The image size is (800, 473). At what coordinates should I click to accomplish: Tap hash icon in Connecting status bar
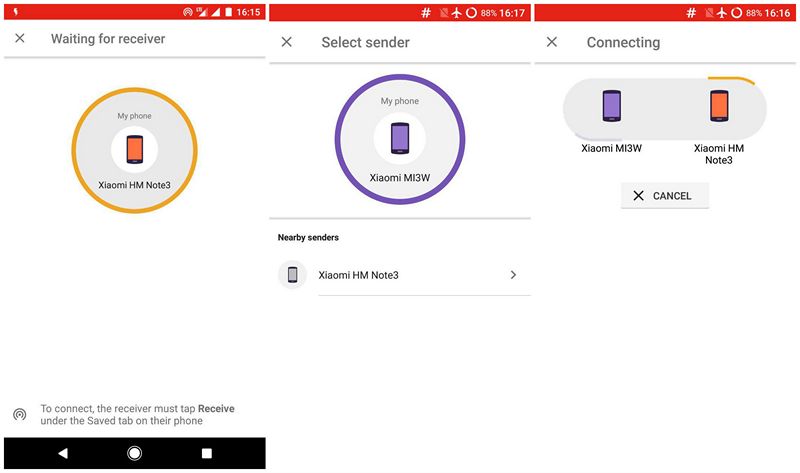tap(691, 12)
